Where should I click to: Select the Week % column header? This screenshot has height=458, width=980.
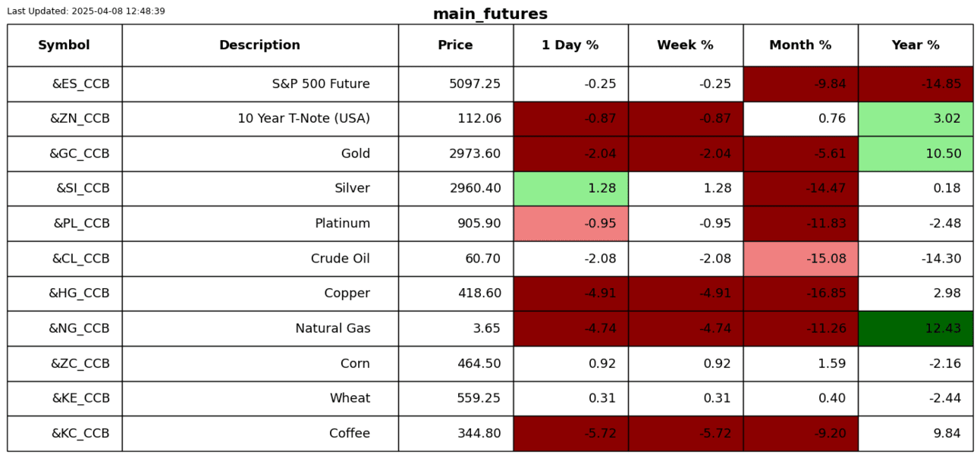pyautogui.click(x=685, y=45)
